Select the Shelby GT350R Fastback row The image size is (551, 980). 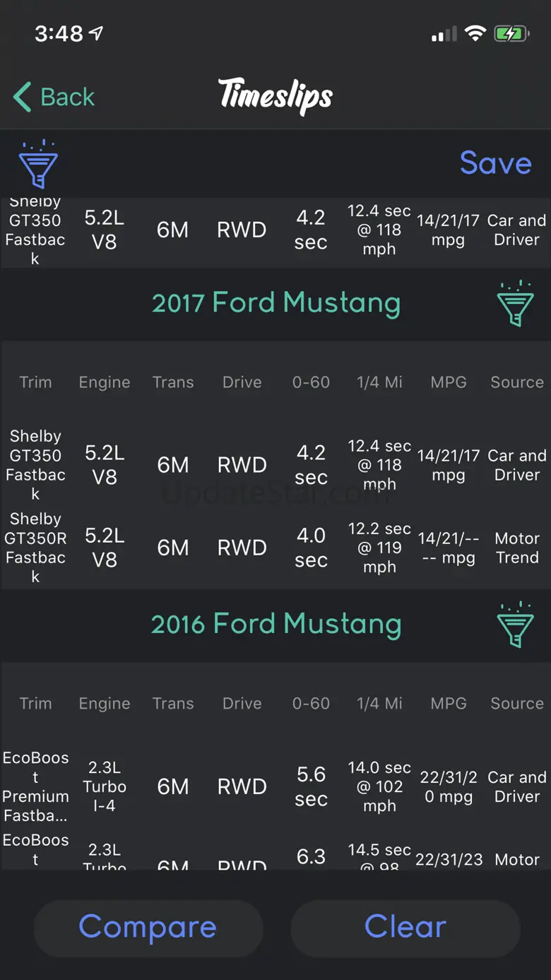tap(275, 548)
